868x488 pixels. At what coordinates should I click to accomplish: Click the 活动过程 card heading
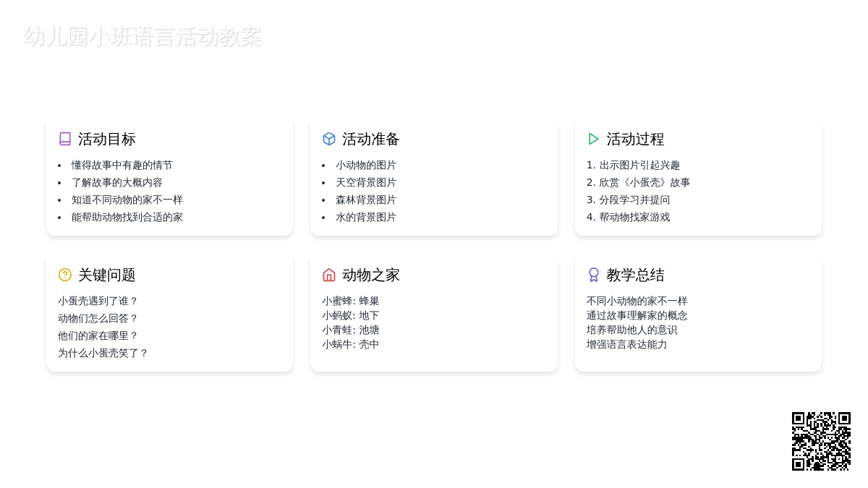[635, 139]
